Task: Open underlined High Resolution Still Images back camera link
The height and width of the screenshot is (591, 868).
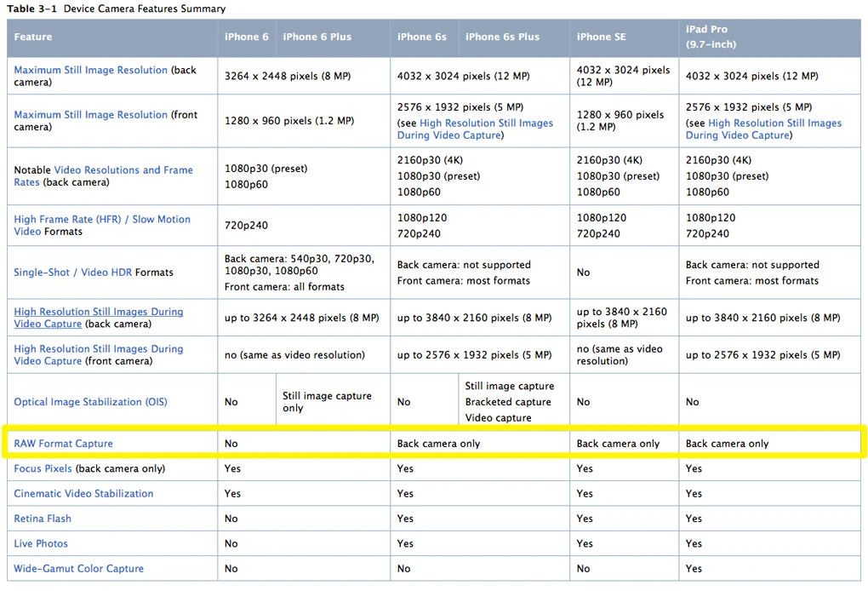Action: (99, 318)
